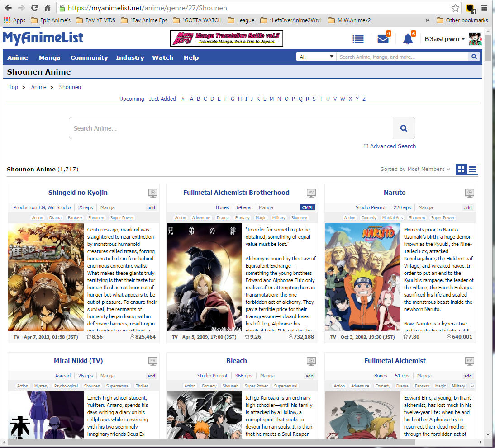
Task: Add Bleach to list
Action: 309,376
